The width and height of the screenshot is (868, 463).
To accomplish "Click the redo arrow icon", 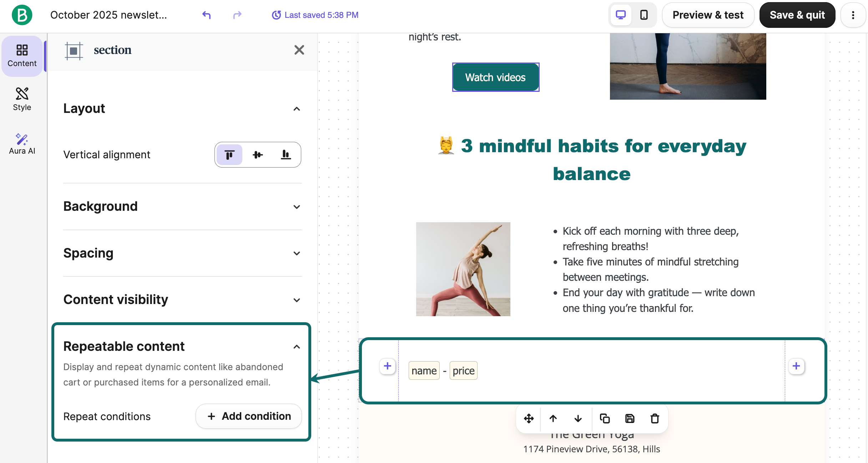I will (237, 15).
